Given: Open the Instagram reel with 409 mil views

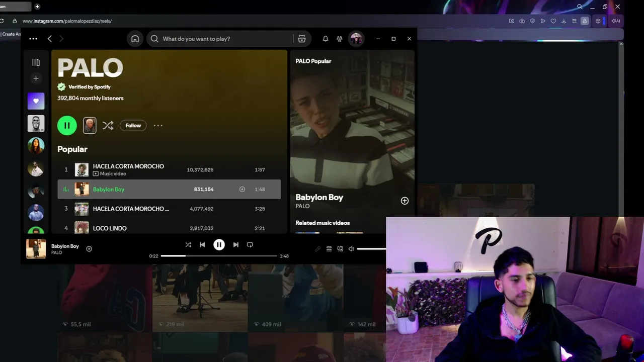Looking at the screenshot, I should pos(295,298).
